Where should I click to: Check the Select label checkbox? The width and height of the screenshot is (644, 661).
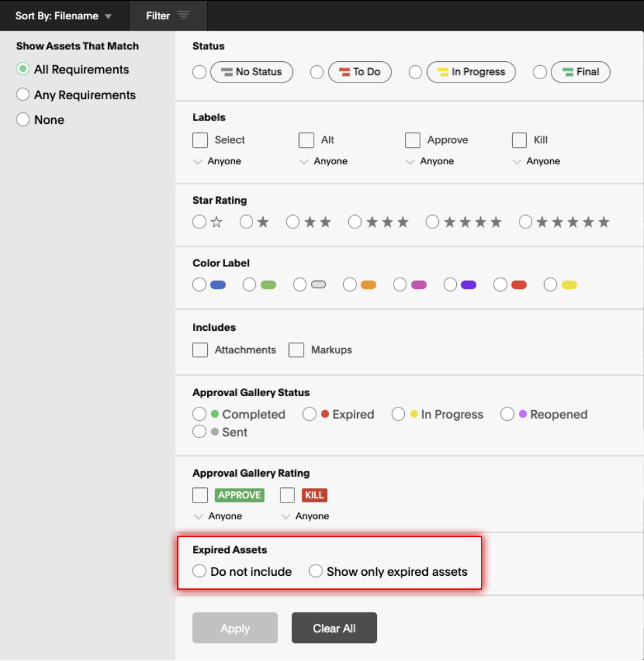coord(200,140)
